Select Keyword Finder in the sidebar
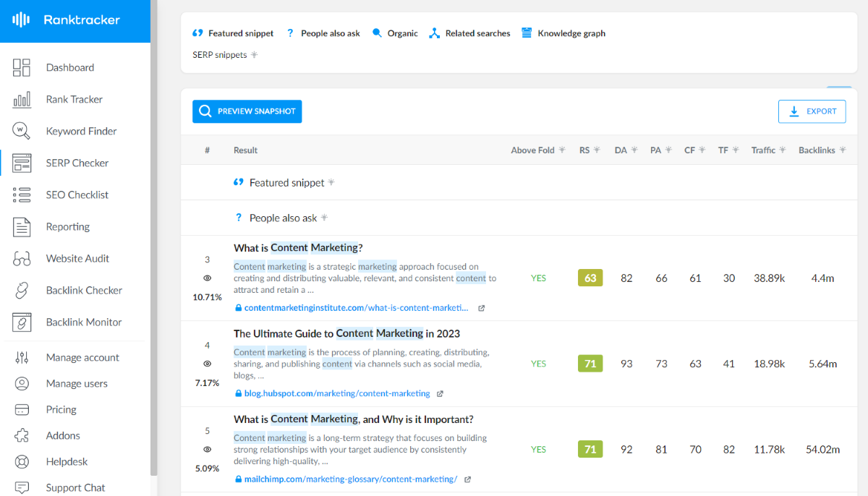This screenshot has width=868, height=496. point(82,132)
